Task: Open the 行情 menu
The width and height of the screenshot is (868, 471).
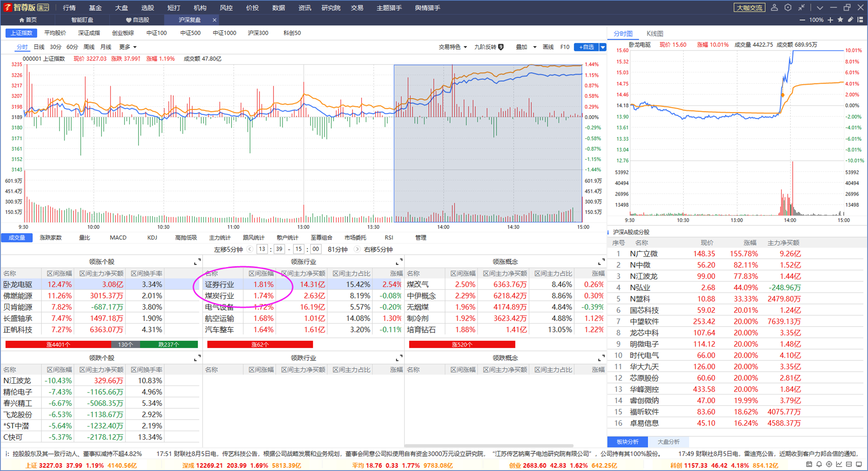Action: (x=69, y=8)
